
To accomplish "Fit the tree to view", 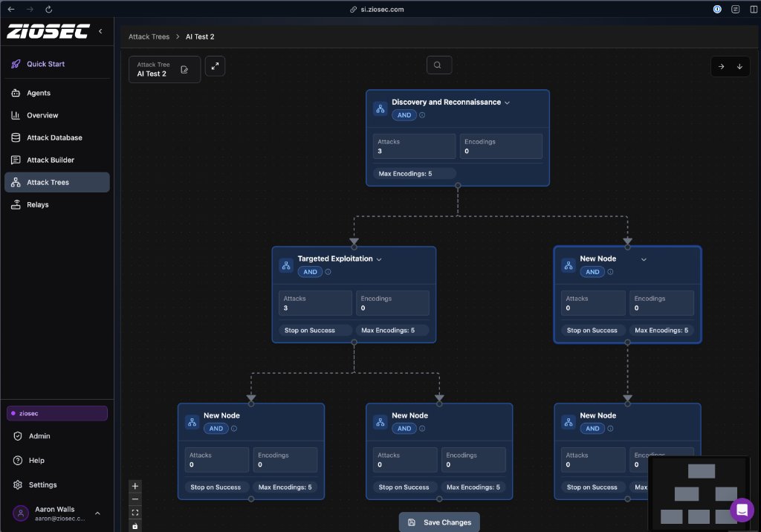I will (135, 513).
